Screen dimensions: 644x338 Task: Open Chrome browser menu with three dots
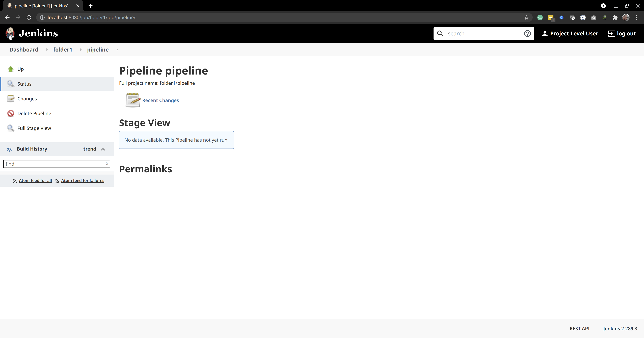pyautogui.click(x=636, y=17)
